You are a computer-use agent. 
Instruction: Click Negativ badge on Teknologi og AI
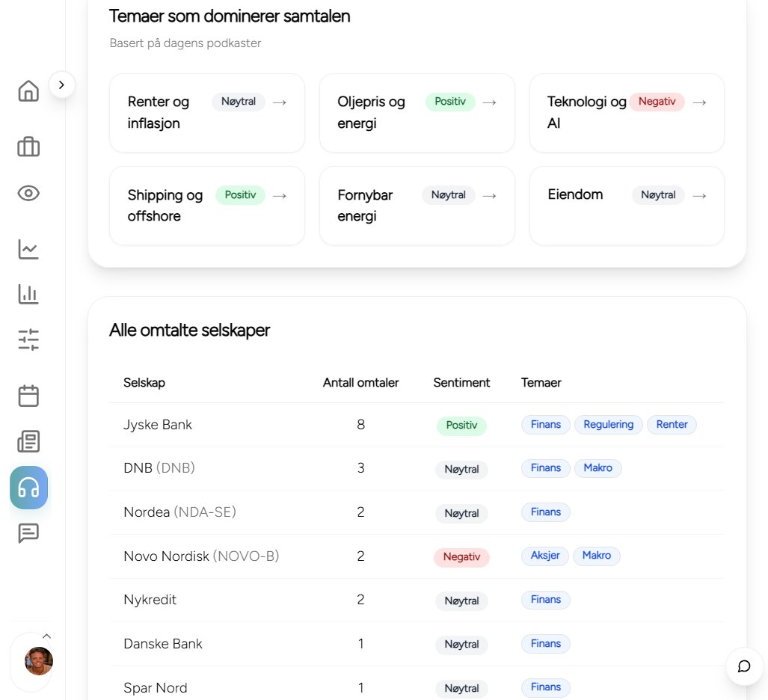(657, 102)
